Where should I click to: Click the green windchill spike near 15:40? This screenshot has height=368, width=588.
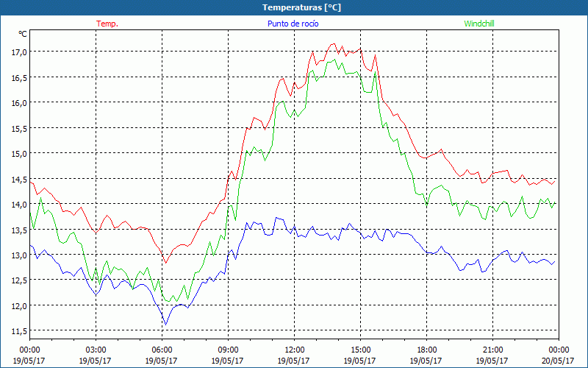click(375, 72)
